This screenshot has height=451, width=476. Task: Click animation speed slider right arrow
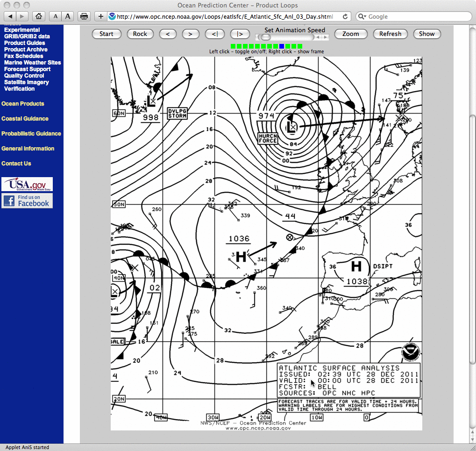(326, 37)
